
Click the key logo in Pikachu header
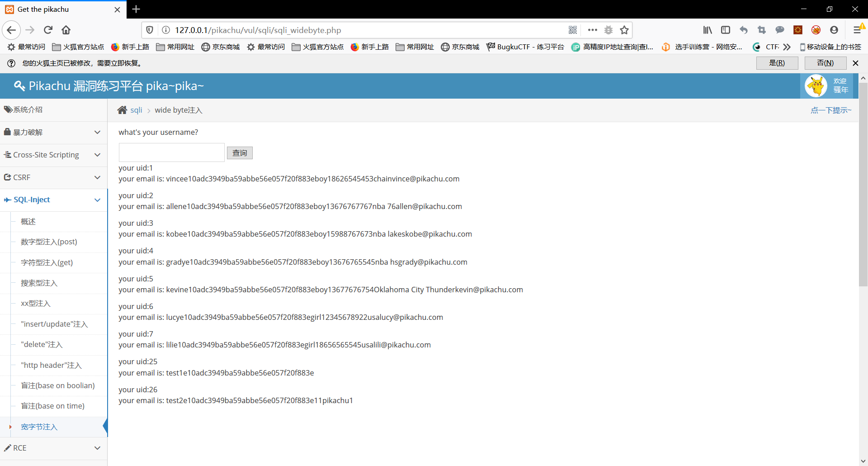(x=19, y=86)
